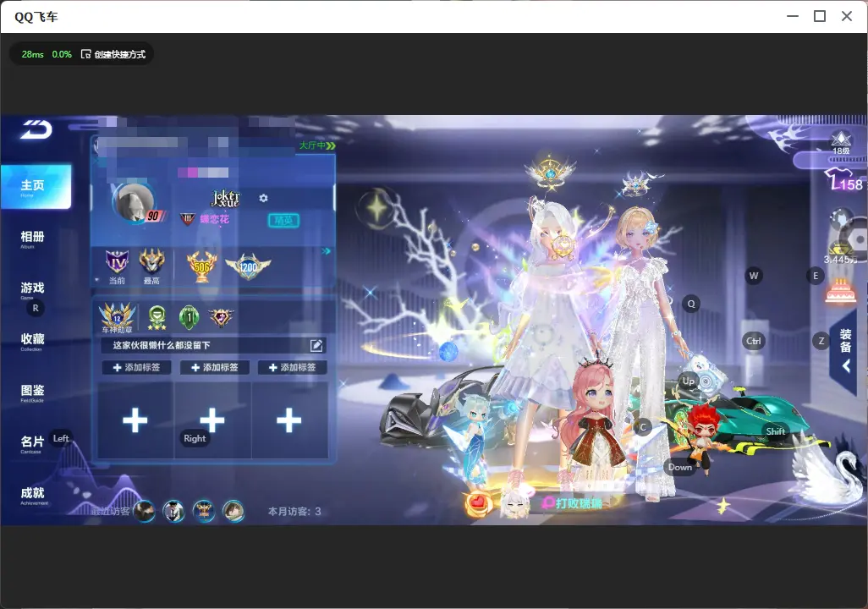Click the 蝶恋花 team name

point(214,219)
